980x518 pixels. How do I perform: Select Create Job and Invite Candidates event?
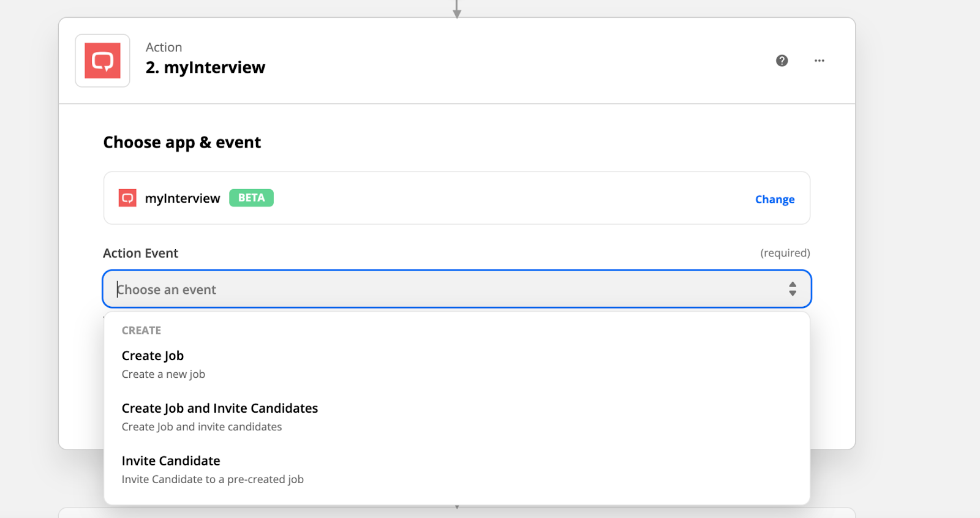[219, 408]
